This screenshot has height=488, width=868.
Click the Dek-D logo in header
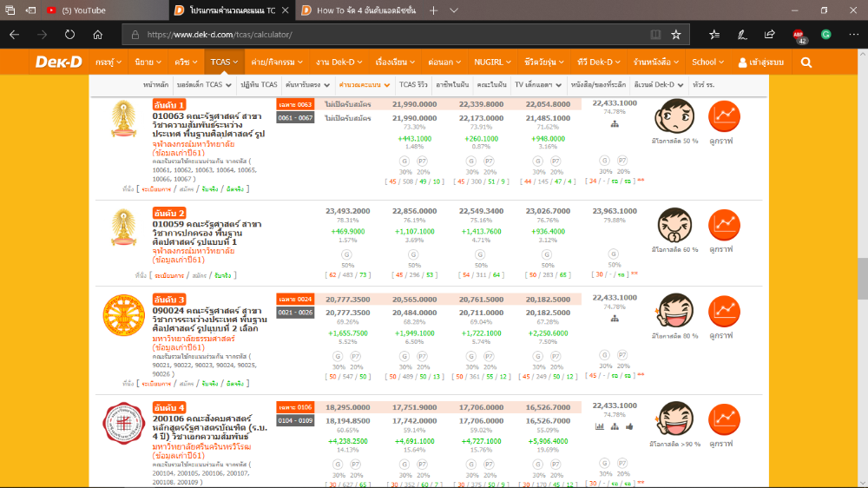(x=57, y=63)
